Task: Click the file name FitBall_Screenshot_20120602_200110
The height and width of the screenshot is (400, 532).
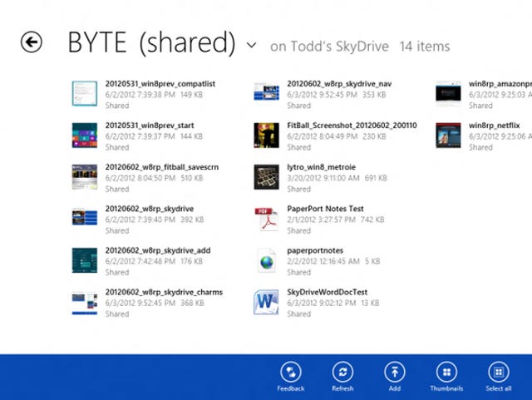Action: click(x=352, y=126)
